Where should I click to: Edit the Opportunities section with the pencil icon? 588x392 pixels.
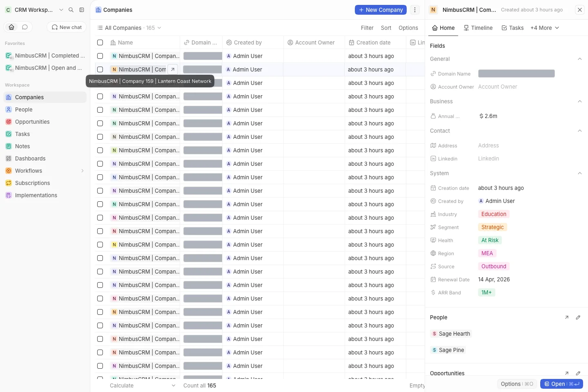click(x=578, y=373)
